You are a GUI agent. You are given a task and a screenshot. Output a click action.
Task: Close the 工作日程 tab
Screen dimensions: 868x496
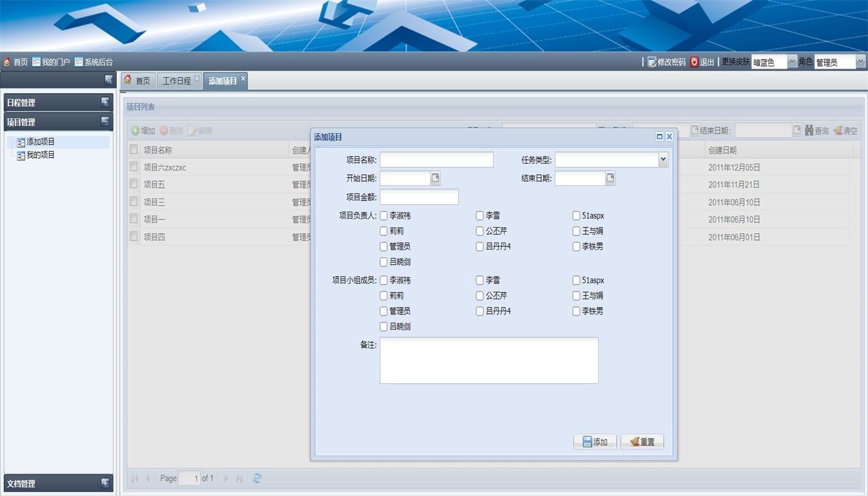[x=197, y=78]
